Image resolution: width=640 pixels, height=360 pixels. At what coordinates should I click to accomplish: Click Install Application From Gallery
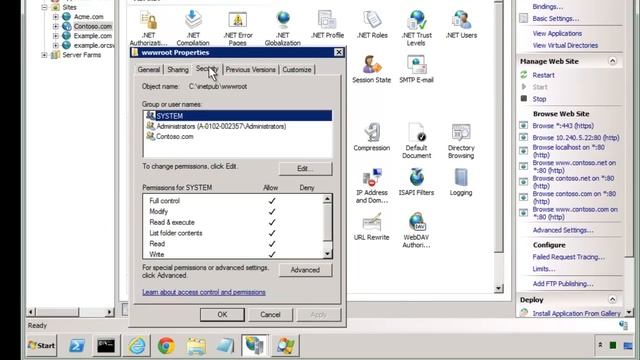click(x=576, y=313)
